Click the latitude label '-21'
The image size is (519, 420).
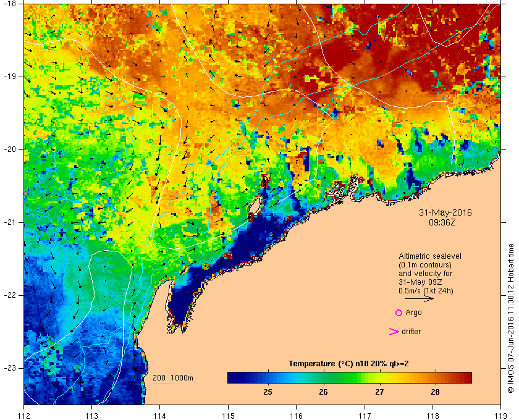9,222
